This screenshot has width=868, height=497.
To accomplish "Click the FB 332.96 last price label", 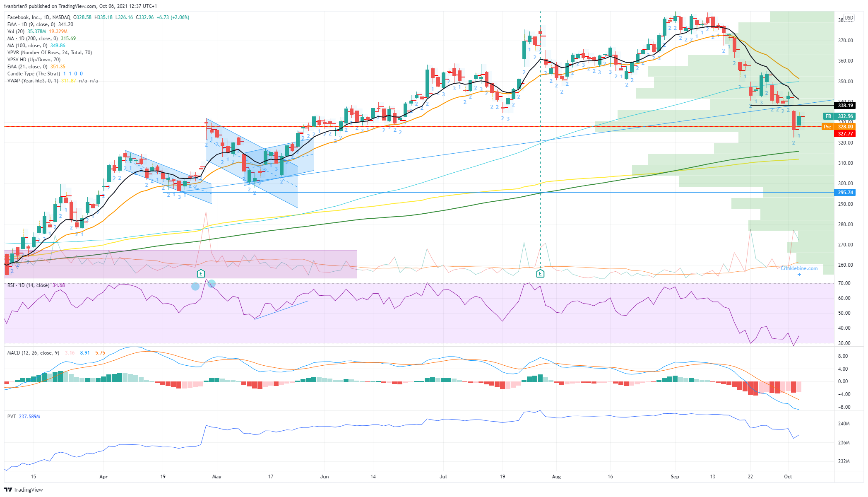I will click(839, 116).
